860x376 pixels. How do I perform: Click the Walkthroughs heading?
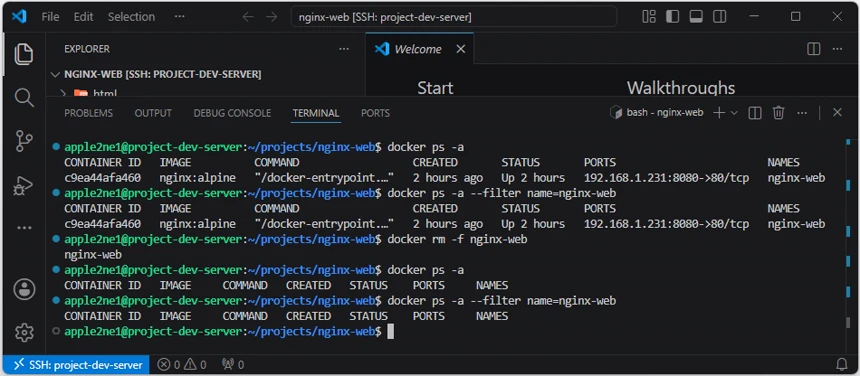point(681,88)
